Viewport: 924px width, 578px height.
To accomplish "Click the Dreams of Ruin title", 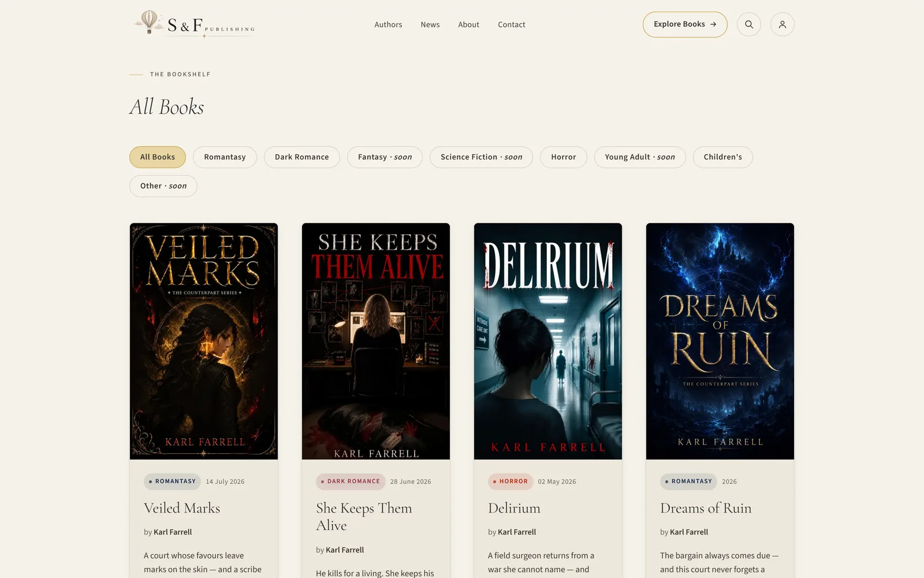I will pos(706,508).
